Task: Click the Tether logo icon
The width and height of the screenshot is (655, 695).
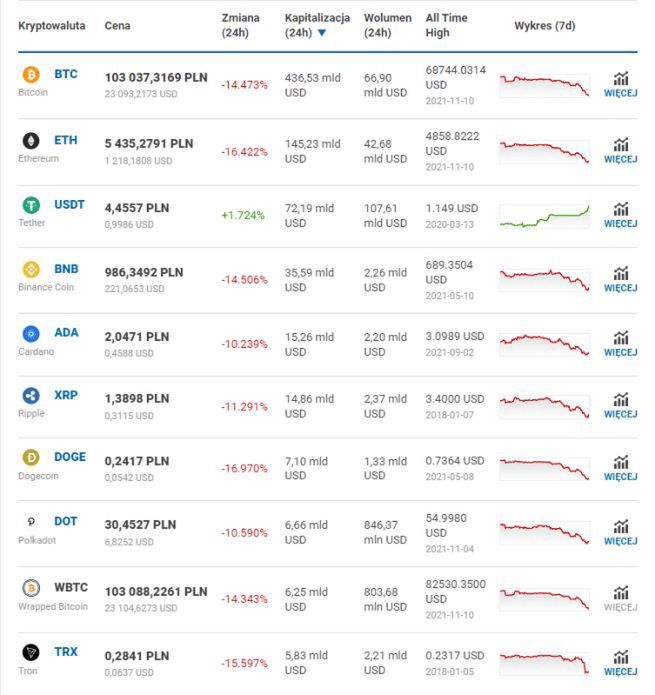Action: click(30, 205)
